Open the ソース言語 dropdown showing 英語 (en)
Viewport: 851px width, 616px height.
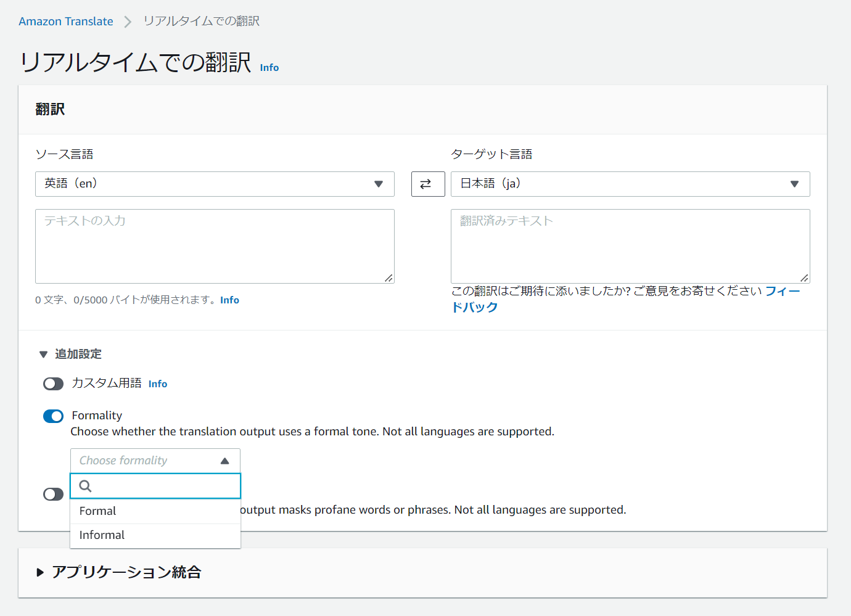click(214, 184)
